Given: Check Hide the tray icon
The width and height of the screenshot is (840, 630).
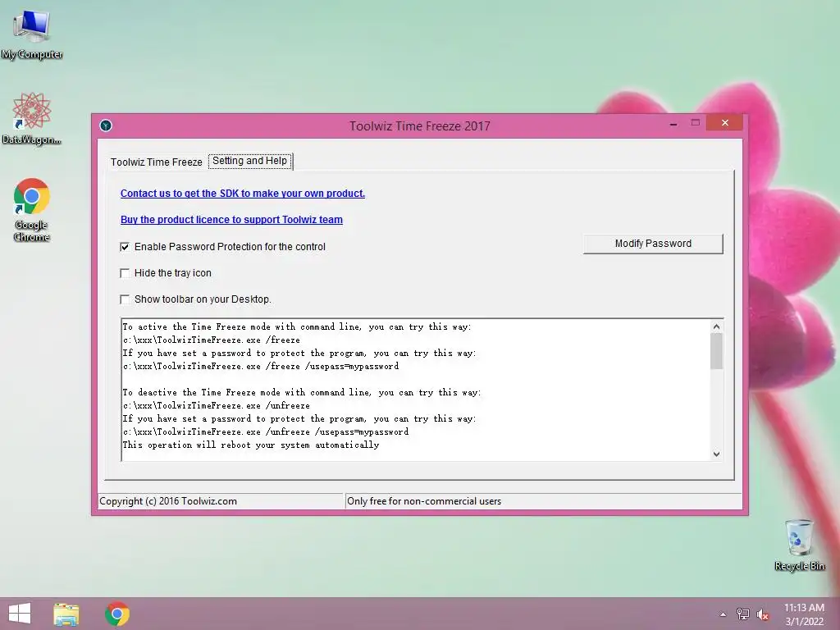Looking at the screenshot, I should click(125, 273).
